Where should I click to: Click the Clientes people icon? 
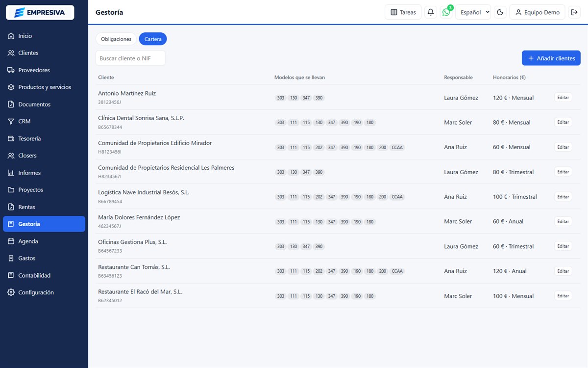click(11, 53)
